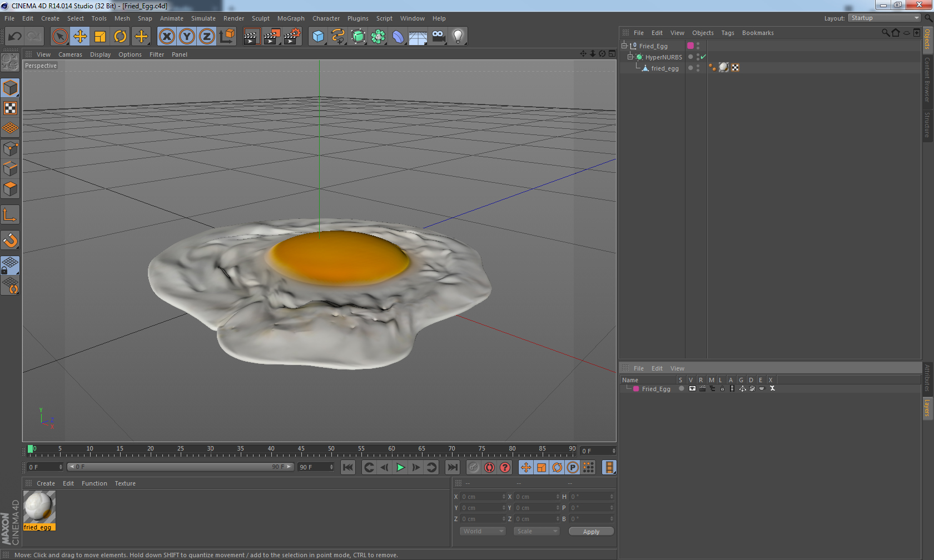Select fried_egg material thumbnail

[39, 507]
